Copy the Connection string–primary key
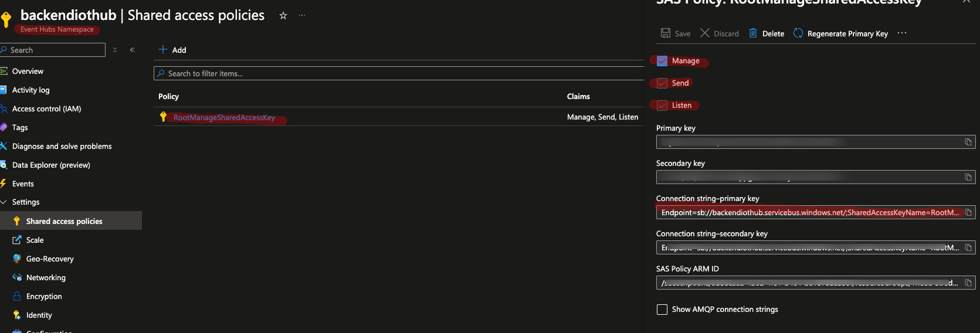980x333 pixels. (x=968, y=212)
